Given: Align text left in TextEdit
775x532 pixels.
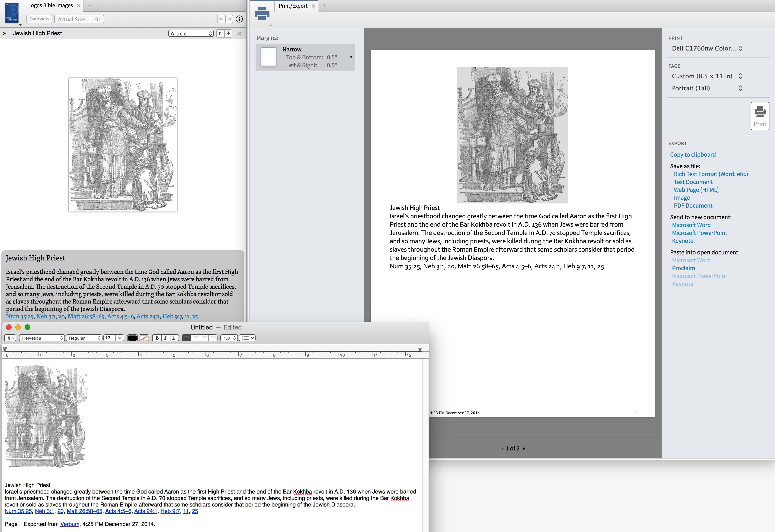Looking at the screenshot, I should pos(186,338).
